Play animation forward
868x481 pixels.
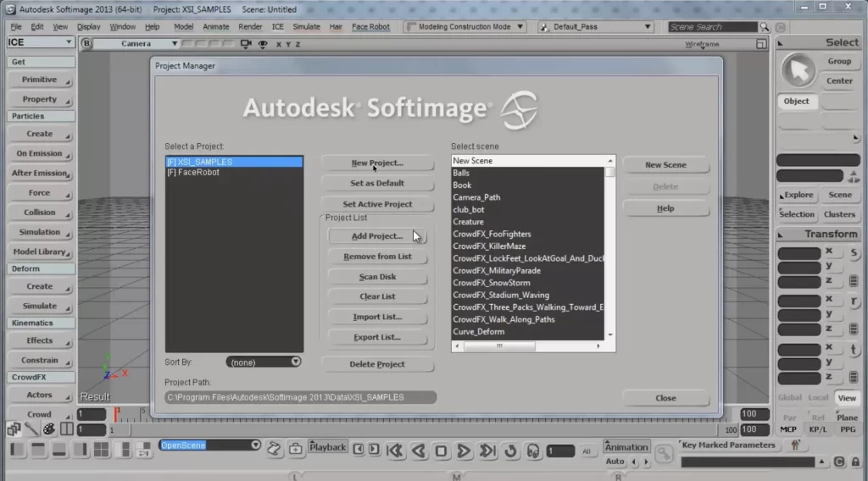click(464, 451)
